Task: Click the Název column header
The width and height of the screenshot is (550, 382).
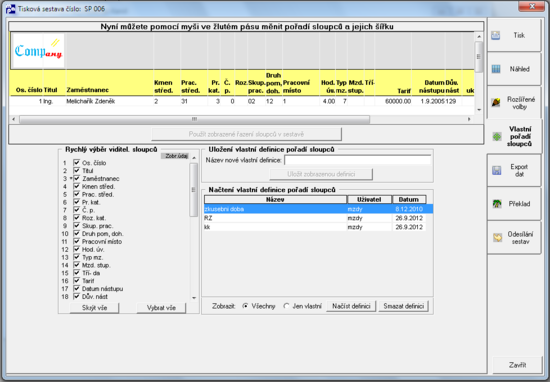Action: (x=275, y=200)
